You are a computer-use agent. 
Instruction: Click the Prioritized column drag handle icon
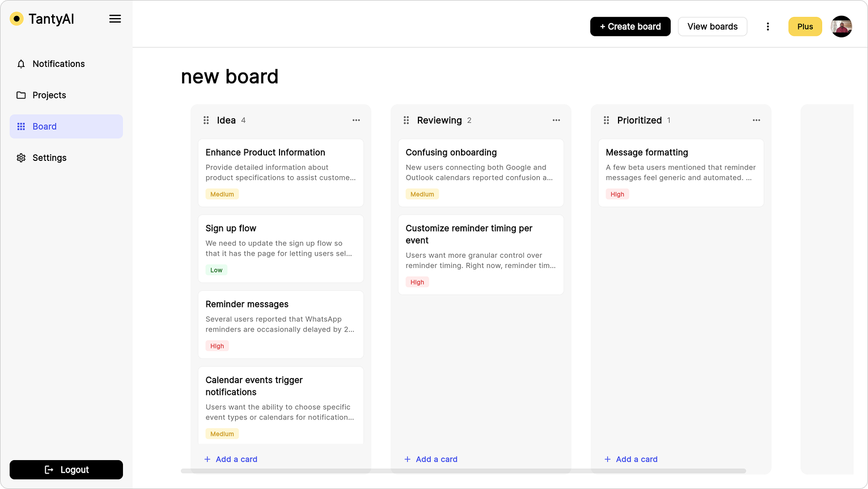(x=607, y=120)
